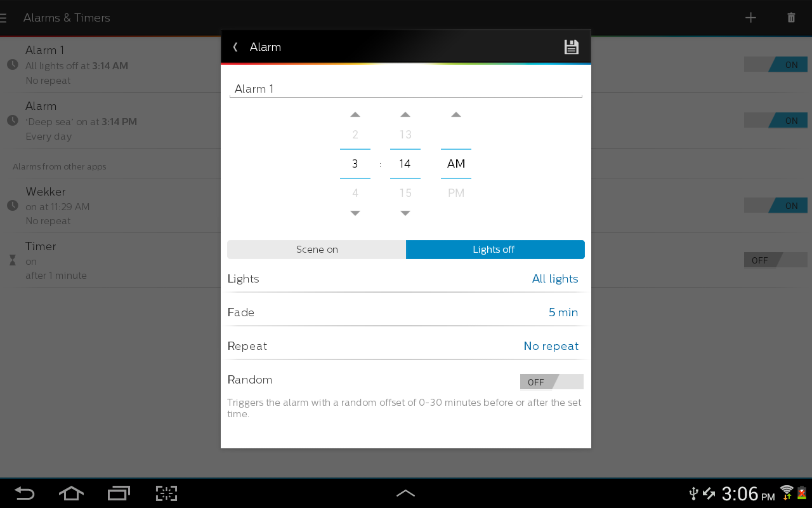The image size is (812, 508).
Task: Edit the alarm name field
Action: 406,88
